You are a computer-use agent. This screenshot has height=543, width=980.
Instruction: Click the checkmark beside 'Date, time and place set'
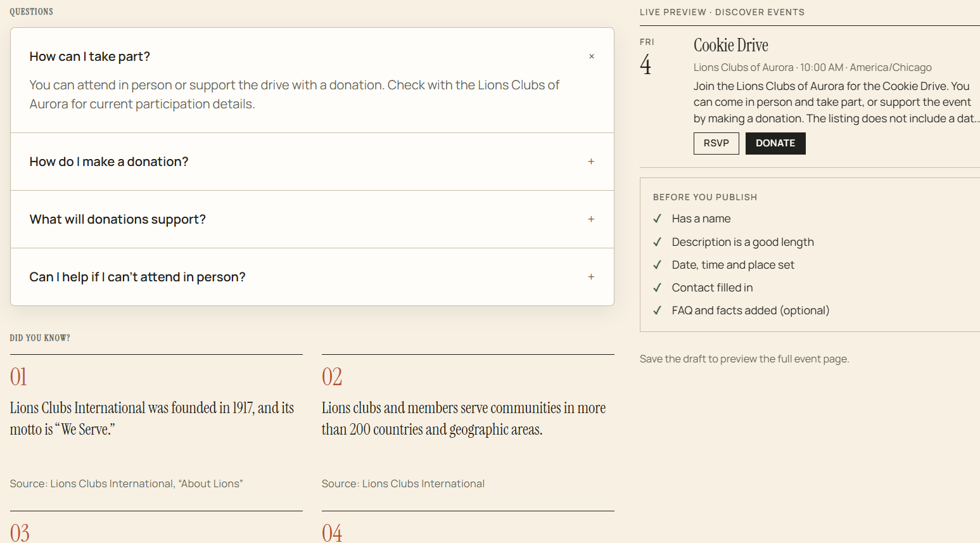pyautogui.click(x=658, y=265)
